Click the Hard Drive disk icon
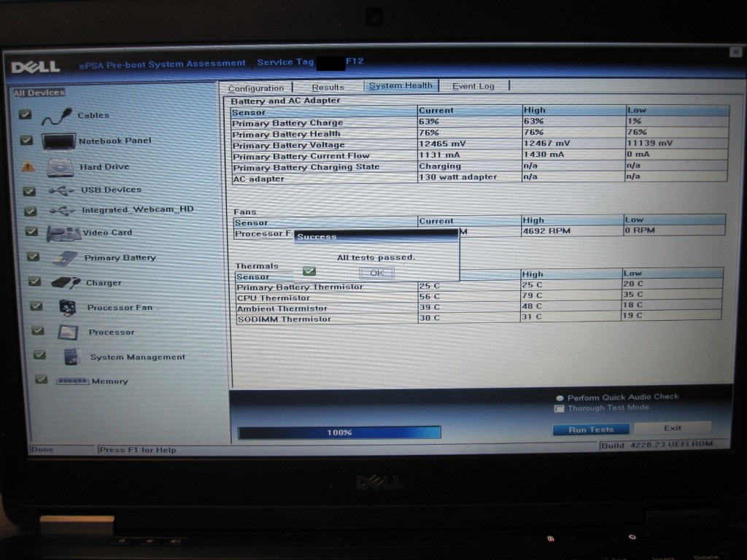The height and width of the screenshot is (560, 747). (x=61, y=168)
